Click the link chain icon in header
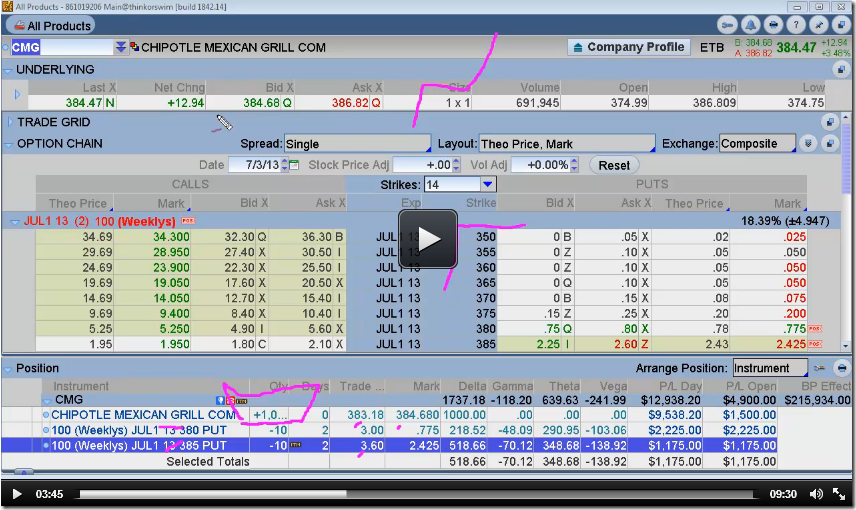The width and height of the screenshot is (856, 510). 727,25
